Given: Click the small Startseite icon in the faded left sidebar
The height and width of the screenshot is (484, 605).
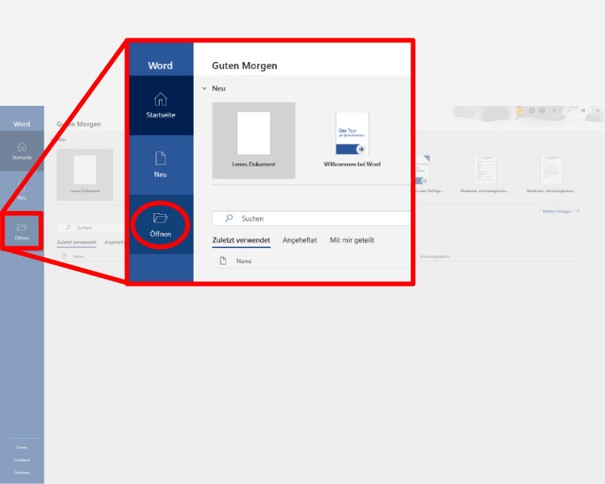Looking at the screenshot, I should [x=22, y=148].
